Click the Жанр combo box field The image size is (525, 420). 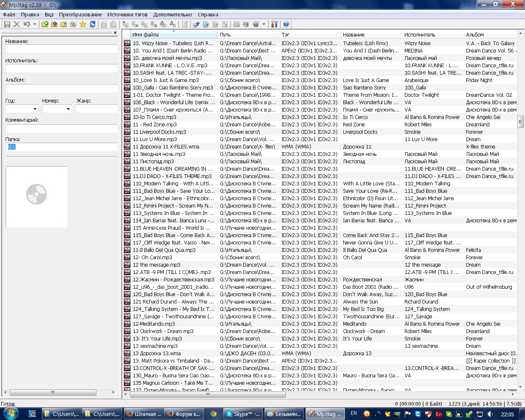click(97, 109)
